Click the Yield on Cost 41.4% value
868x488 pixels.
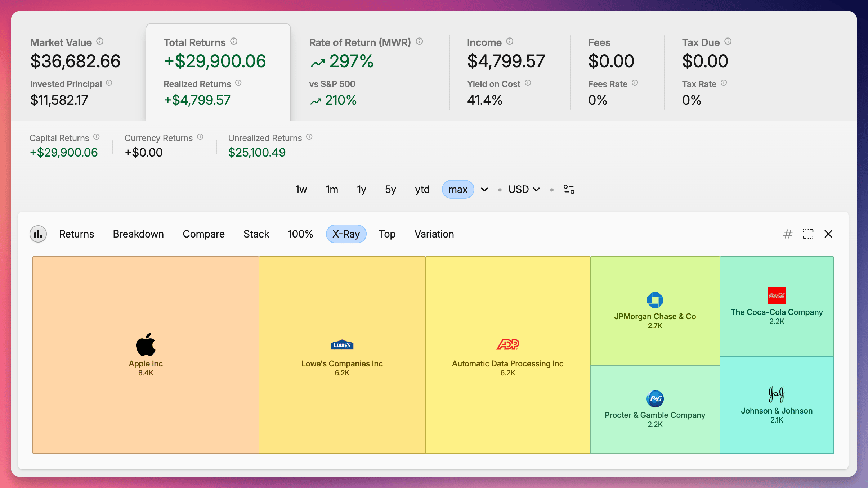pos(485,100)
